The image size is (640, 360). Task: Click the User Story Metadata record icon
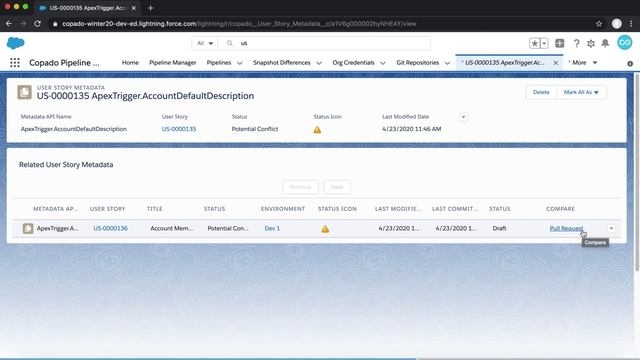pos(24,92)
